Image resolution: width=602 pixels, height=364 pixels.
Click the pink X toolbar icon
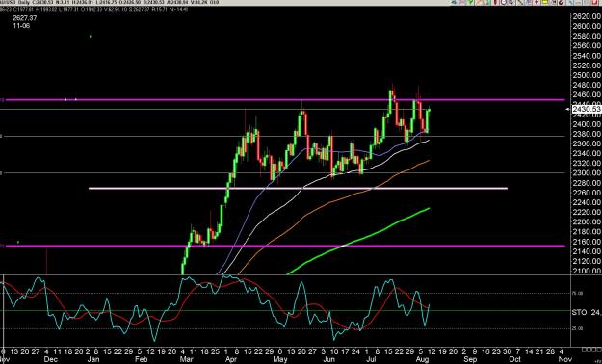(x=462, y=2)
